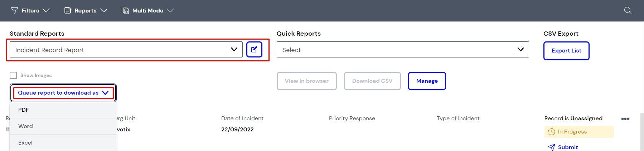Click the Multi Mode stacked pages icon
The width and height of the screenshot is (644, 151).
pyautogui.click(x=125, y=10)
